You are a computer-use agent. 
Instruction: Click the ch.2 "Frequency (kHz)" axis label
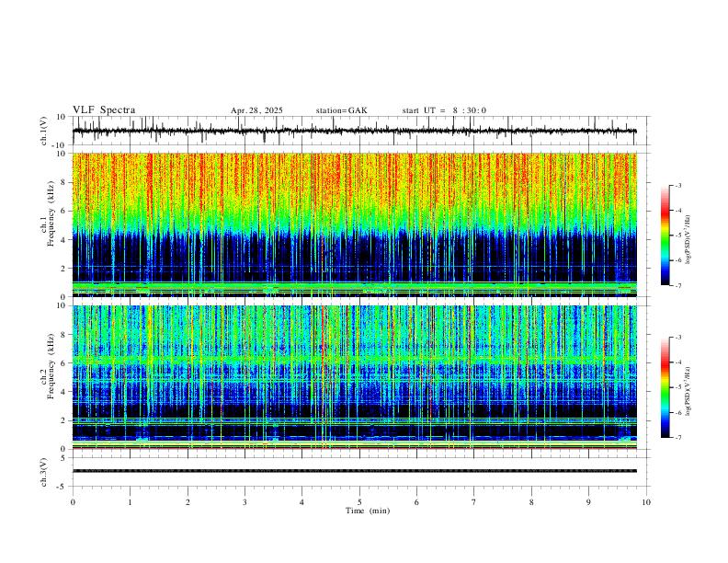[51, 365]
